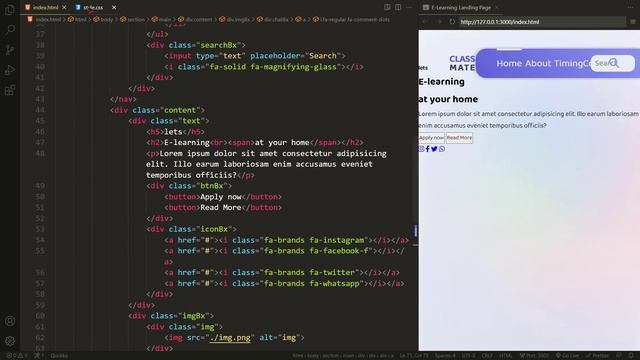Click the "fa-brands fa-instagram" class text in code
Screen dimensions: 640x360
pos(314,240)
